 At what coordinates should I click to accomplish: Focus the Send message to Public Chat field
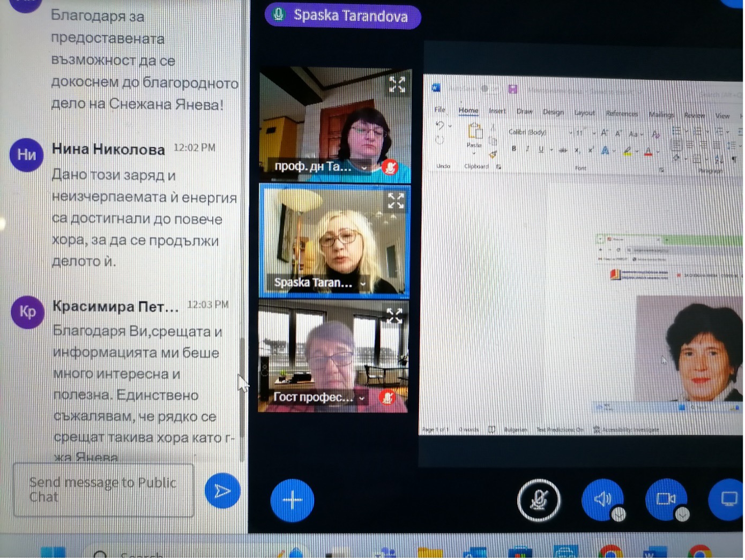(x=103, y=490)
